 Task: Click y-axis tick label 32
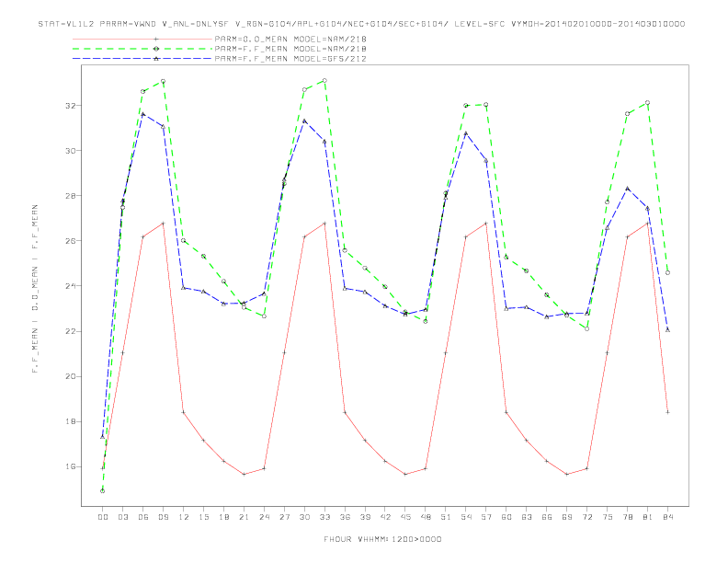[72, 106]
